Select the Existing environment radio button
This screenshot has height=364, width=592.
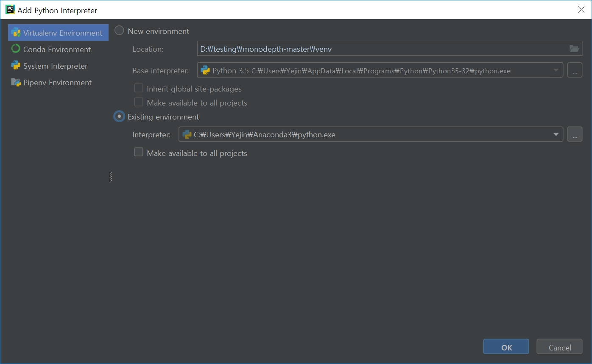pyautogui.click(x=119, y=116)
